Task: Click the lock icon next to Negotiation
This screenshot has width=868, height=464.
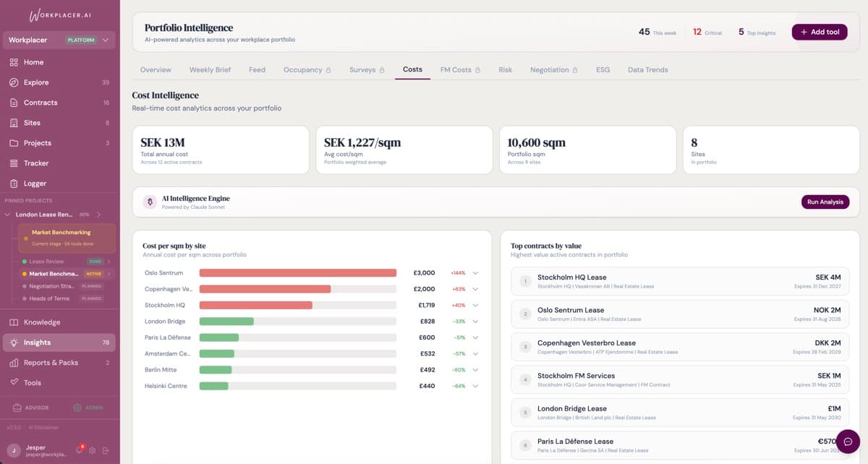Action: click(x=575, y=70)
